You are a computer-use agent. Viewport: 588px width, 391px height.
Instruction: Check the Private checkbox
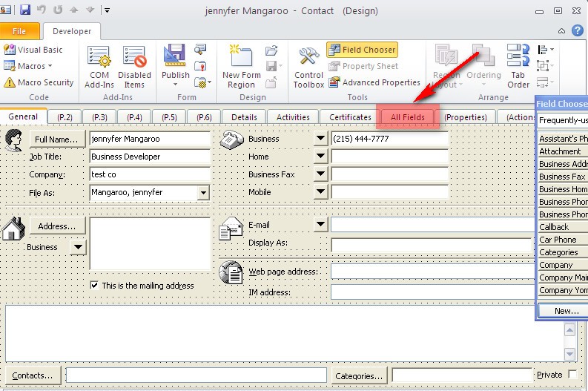click(572, 375)
